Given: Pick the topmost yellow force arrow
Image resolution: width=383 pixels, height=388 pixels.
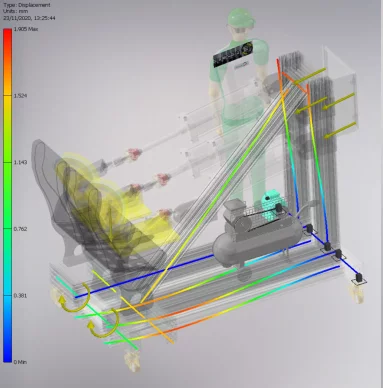Looking at the screenshot, I should coord(310,76).
